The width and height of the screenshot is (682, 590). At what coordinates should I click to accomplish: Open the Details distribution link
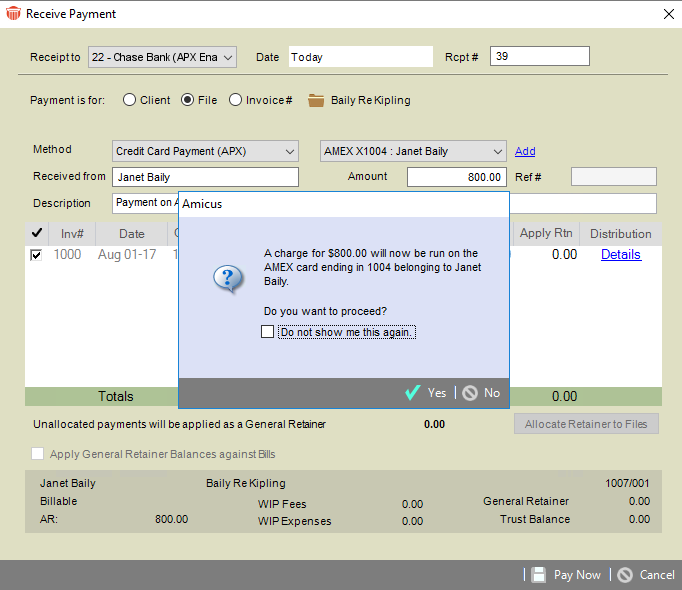[621, 255]
